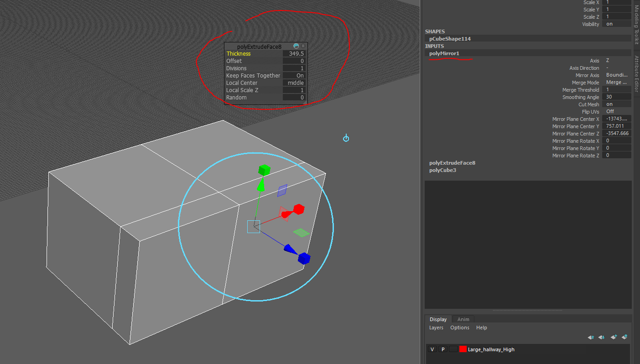Image resolution: width=640 pixels, height=364 pixels.
Task: Click the red color swatch of Large_hallway_High
Action: 463,349
